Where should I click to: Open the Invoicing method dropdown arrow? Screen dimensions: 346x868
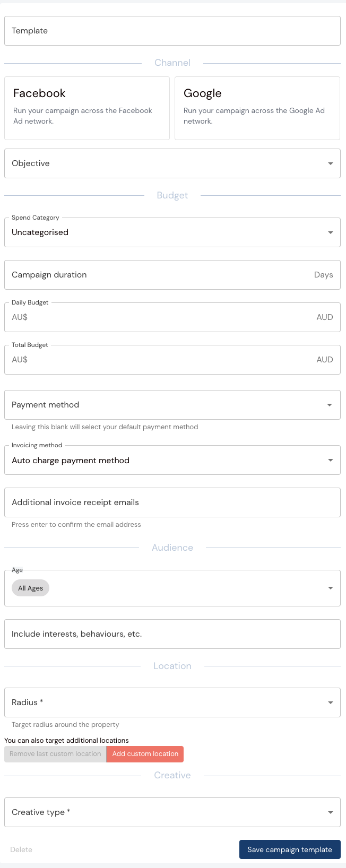click(331, 460)
